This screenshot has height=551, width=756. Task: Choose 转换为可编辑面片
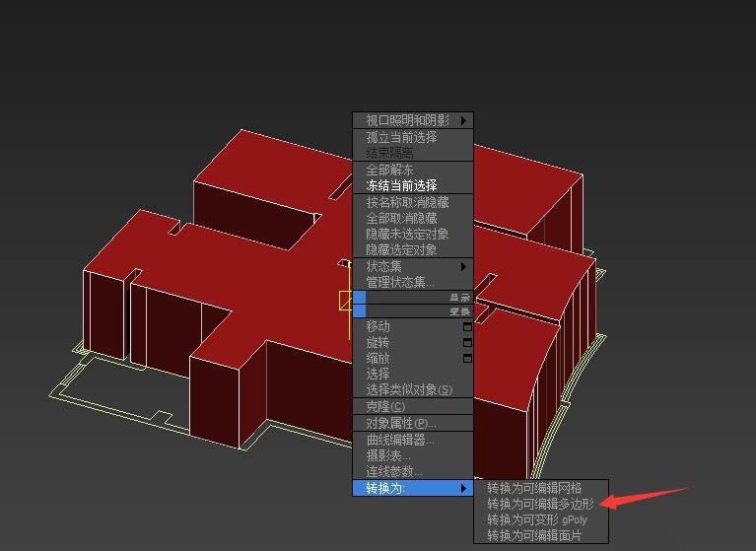(541, 535)
